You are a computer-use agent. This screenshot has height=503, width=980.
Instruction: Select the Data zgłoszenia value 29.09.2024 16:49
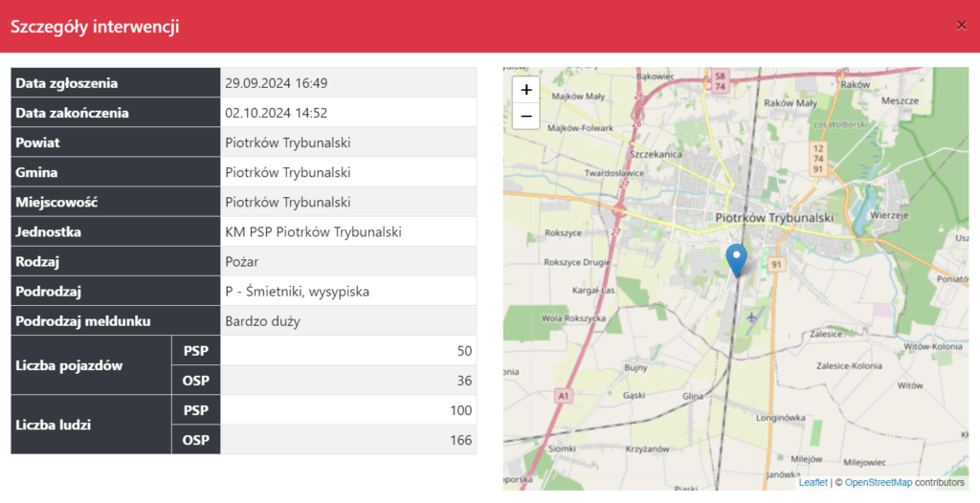coord(277,83)
